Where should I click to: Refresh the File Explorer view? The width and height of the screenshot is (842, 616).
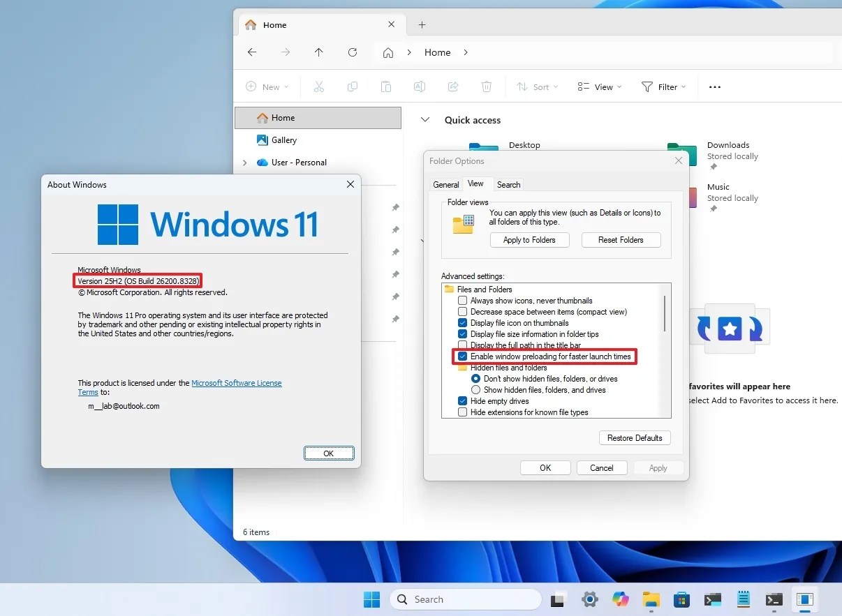pos(353,52)
